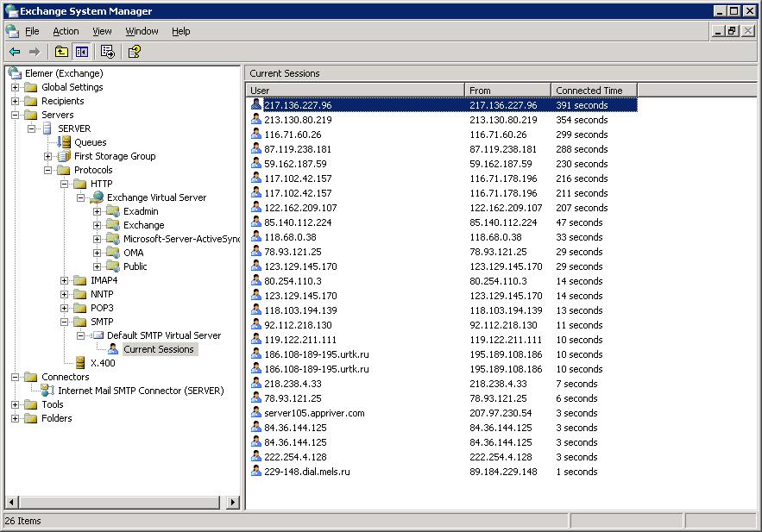Select the HTTP protocol folder

tap(101, 184)
